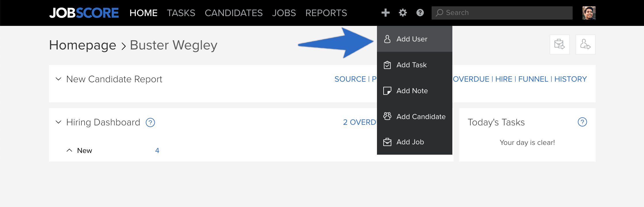Click the HISTORY report link
The image size is (644, 207).
point(570,79)
